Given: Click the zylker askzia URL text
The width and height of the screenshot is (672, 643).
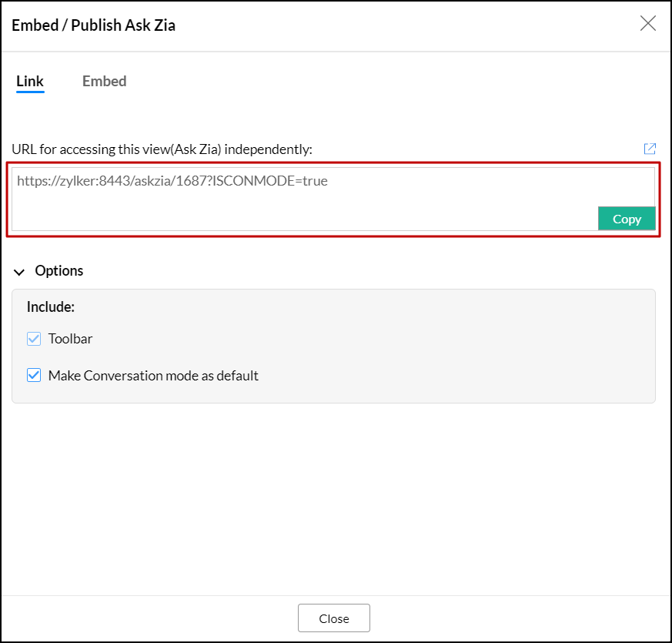Looking at the screenshot, I should click(172, 182).
